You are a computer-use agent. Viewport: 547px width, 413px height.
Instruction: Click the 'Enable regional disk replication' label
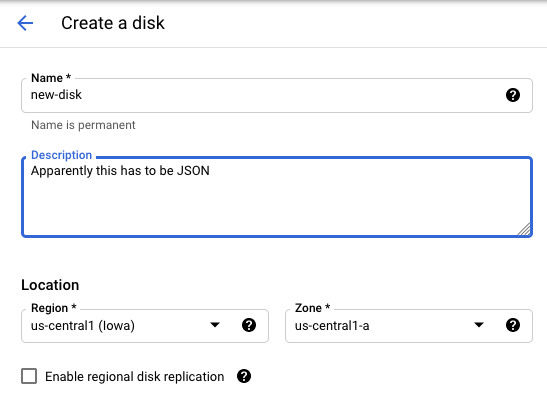click(135, 377)
